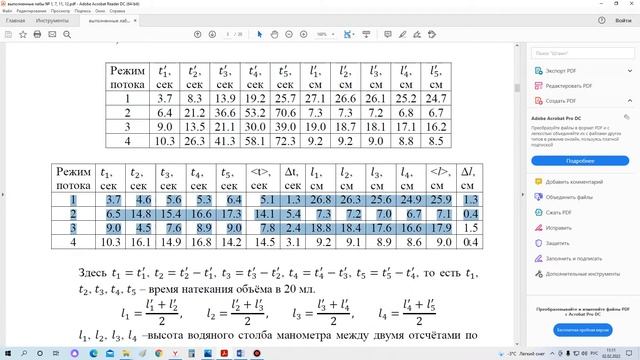Screen dimensions: 640x360
Task: Collapse the Создать PDF chevron
Action: click(x=630, y=101)
